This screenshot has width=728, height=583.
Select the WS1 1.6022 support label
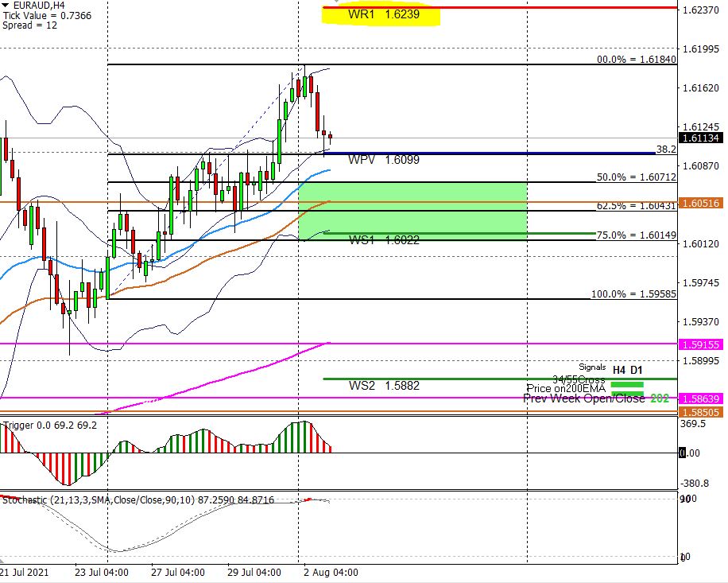[x=384, y=240]
